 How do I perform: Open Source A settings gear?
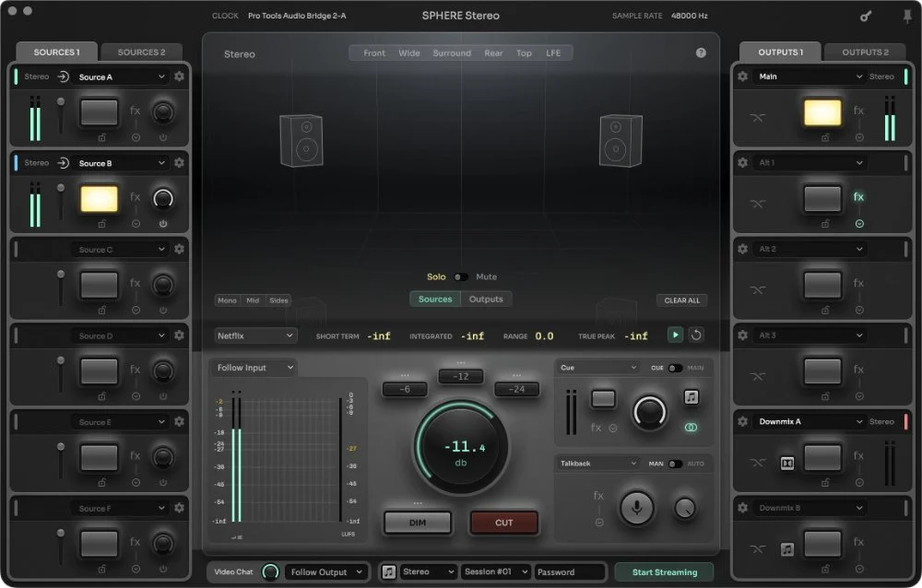coord(178,76)
